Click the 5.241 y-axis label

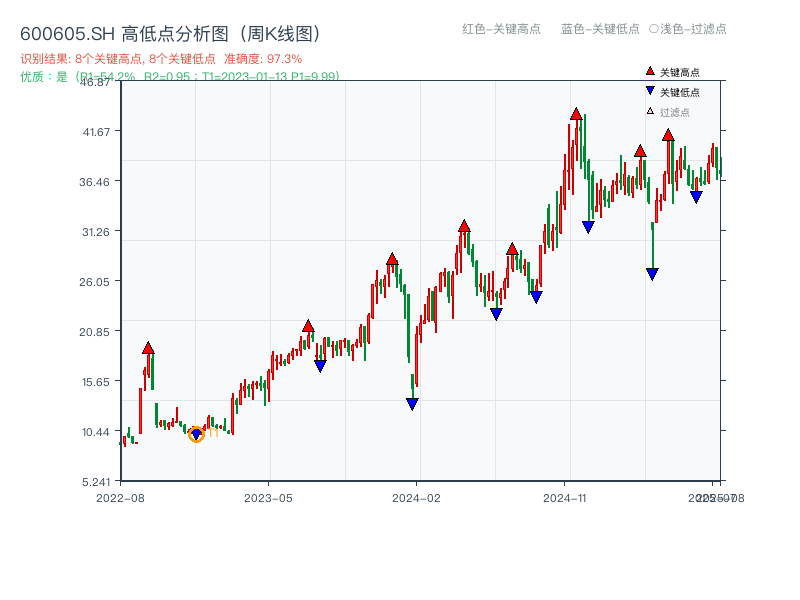[x=96, y=482]
